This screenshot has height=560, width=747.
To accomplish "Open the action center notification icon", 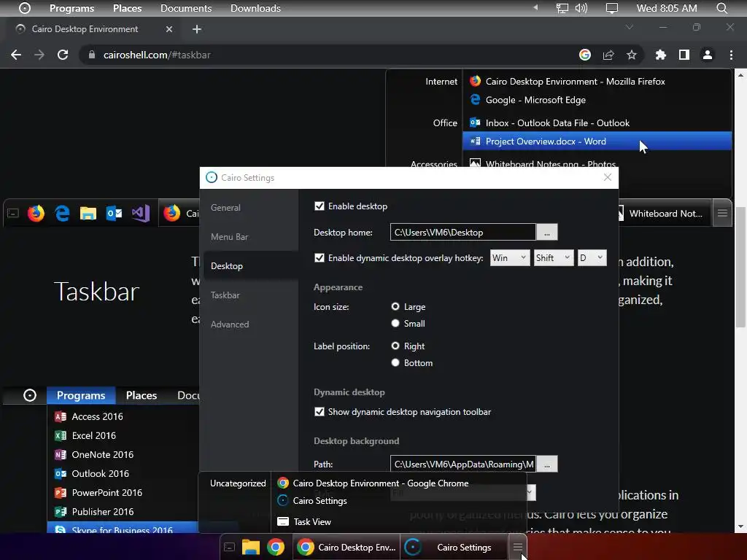I will point(612,8).
